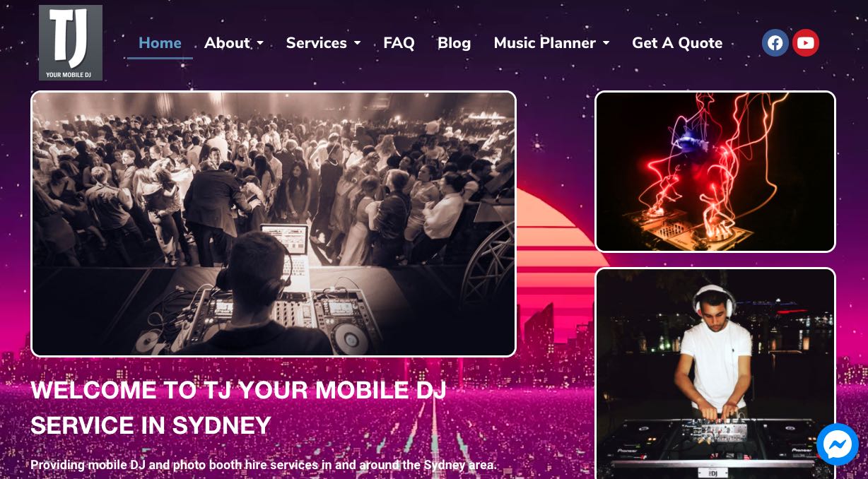This screenshot has height=479, width=868.
Task: Click the Get A Quote link
Action: [x=677, y=43]
